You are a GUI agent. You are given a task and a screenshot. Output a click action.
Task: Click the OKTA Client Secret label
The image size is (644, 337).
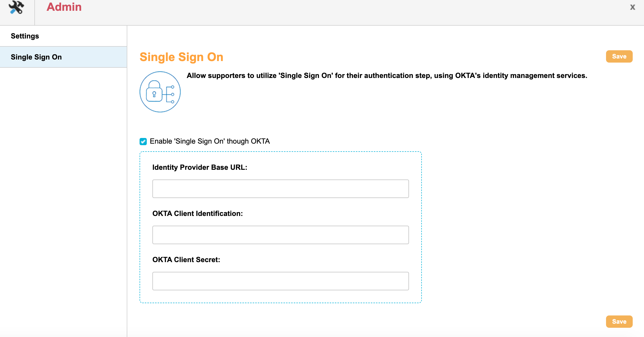pos(186,260)
